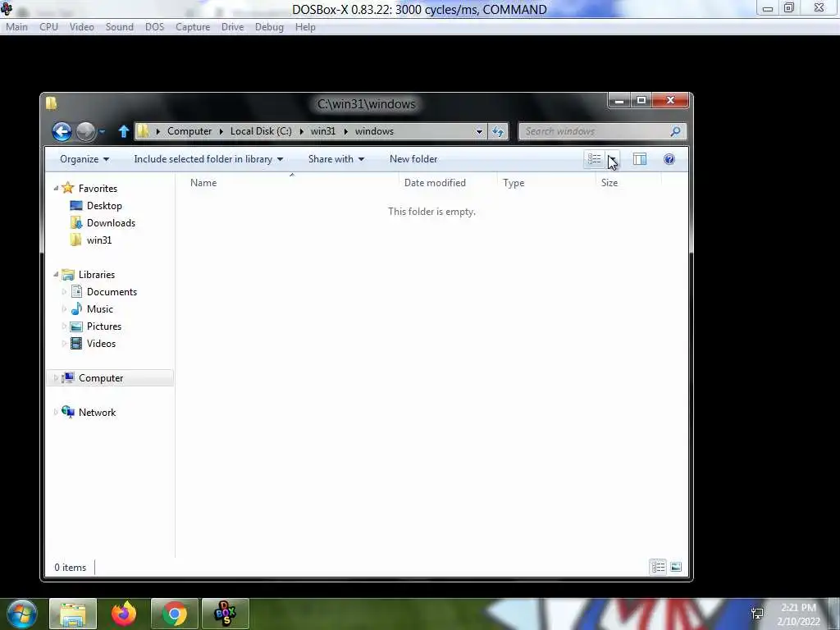
Task: Open DOSBox-X Debug menu
Action: click(x=269, y=27)
